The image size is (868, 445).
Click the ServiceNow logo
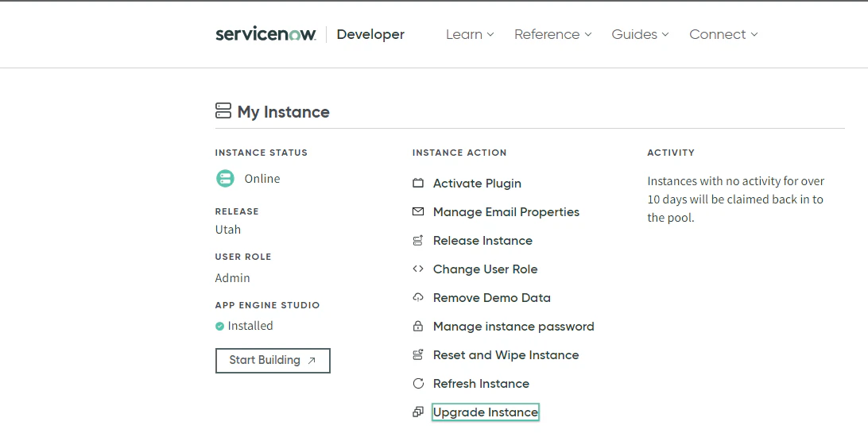pyautogui.click(x=265, y=34)
